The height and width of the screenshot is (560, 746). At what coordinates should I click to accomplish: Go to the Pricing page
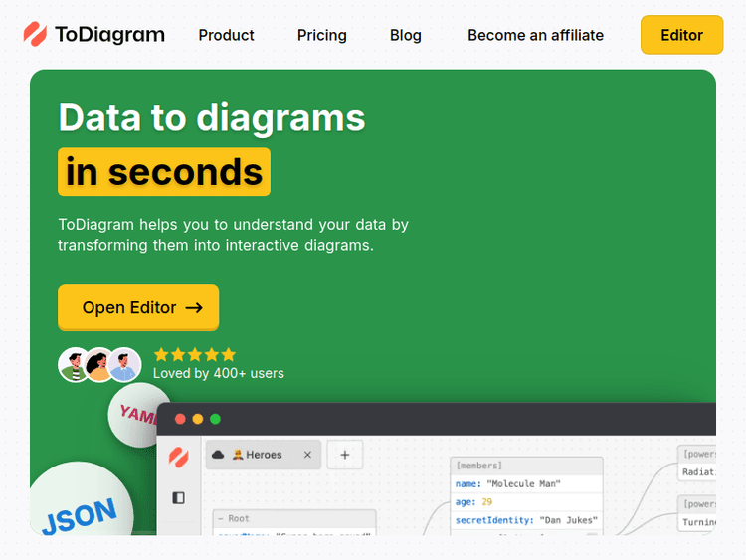(x=322, y=35)
